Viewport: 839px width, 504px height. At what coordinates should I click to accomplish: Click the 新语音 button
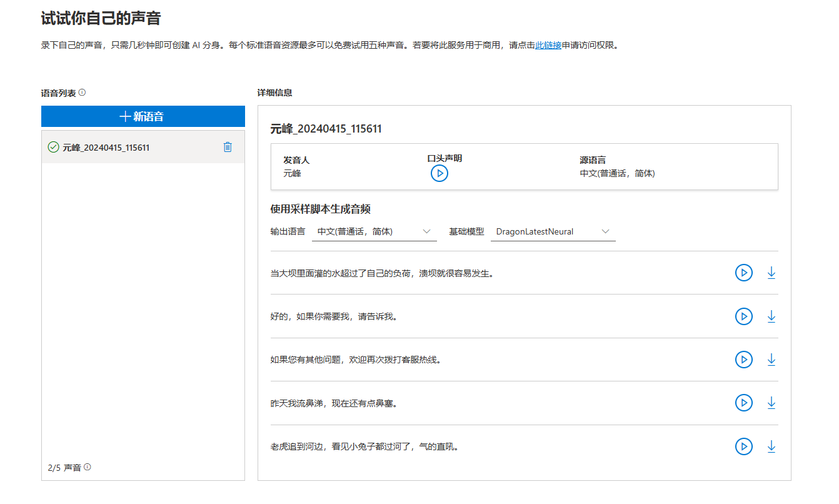[143, 116]
